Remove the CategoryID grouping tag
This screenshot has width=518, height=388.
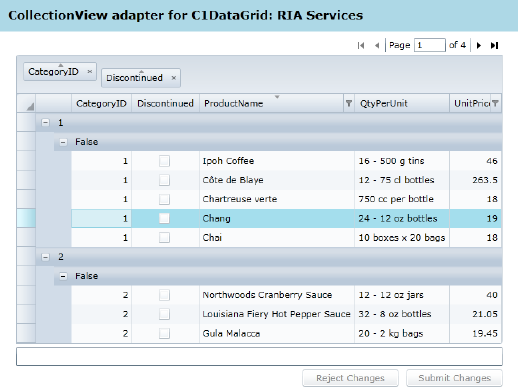[90, 71]
